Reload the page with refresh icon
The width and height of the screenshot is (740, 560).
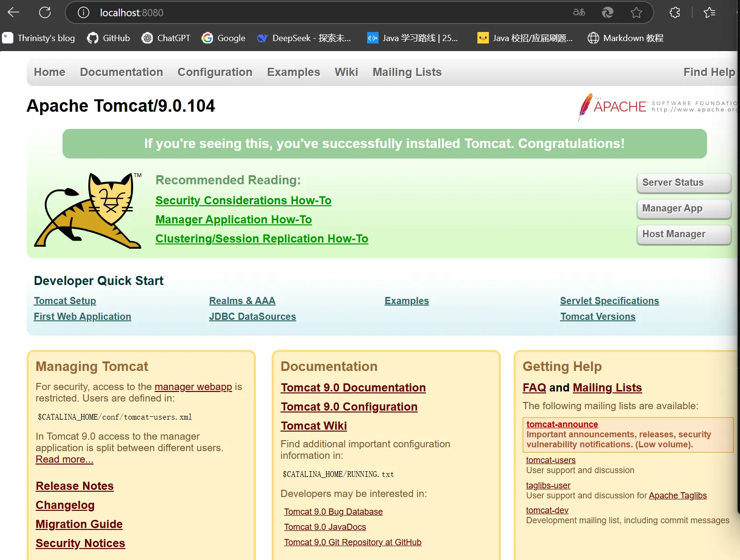(x=45, y=12)
